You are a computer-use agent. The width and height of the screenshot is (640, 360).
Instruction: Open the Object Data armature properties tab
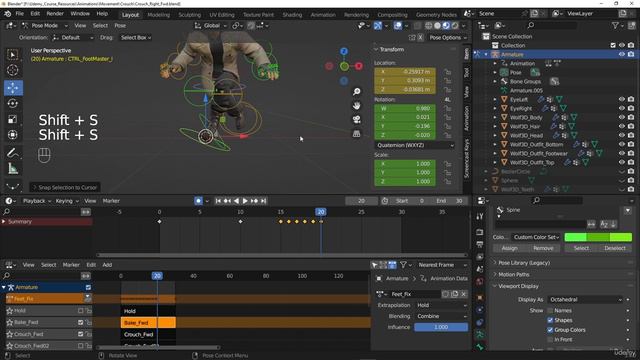(480, 334)
